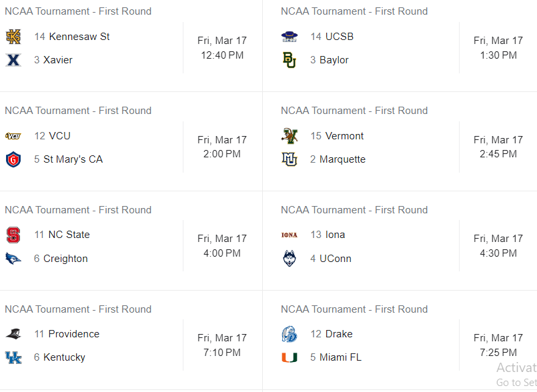Click the Iona team logo
Viewport: 537px width, 392px height.
pyautogui.click(x=290, y=235)
